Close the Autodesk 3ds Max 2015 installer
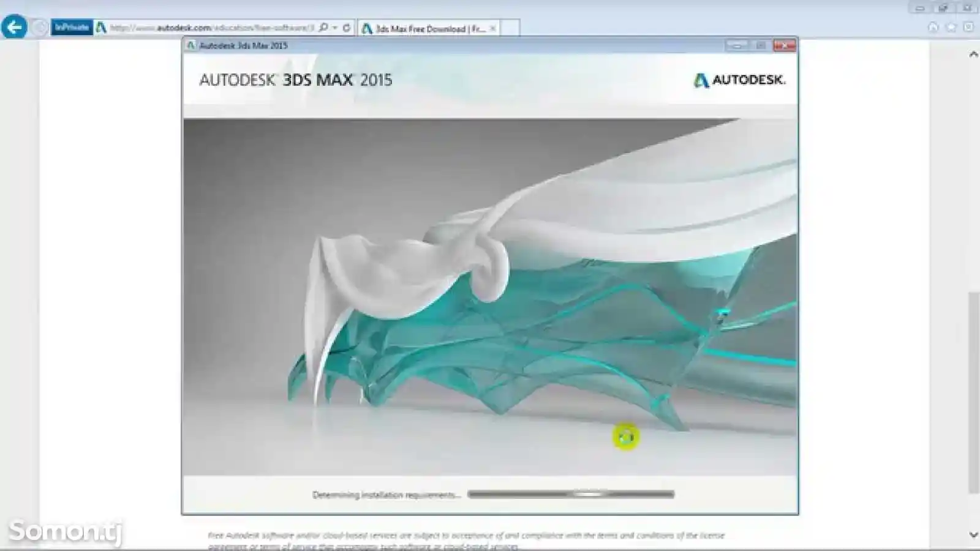Viewport: 980px width, 551px height. [785, 45]
